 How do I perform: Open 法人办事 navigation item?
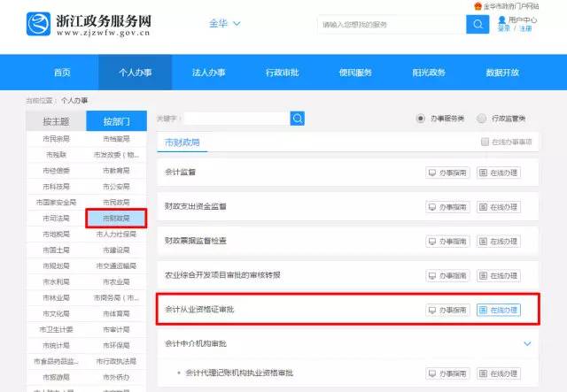click(209, 73)
